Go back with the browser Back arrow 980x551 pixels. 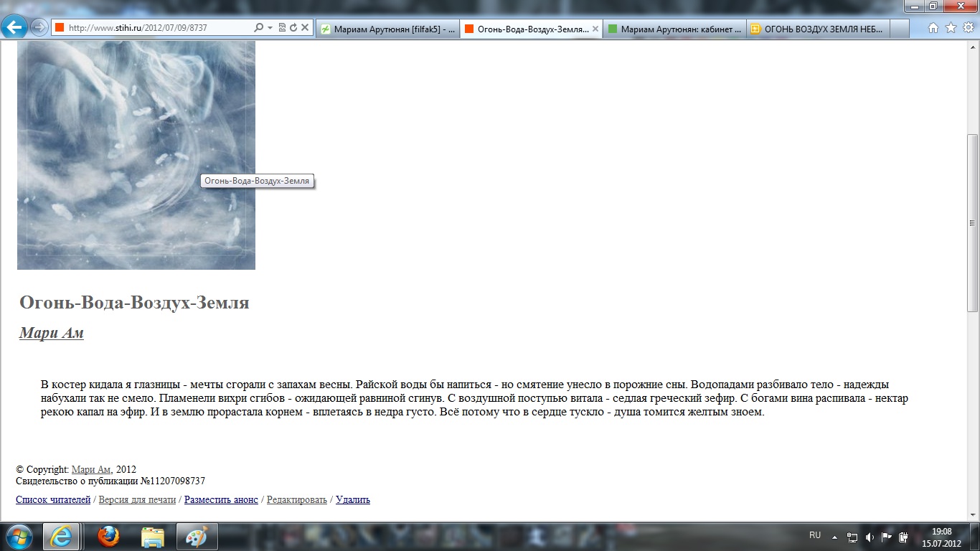(x=14, y=27)
